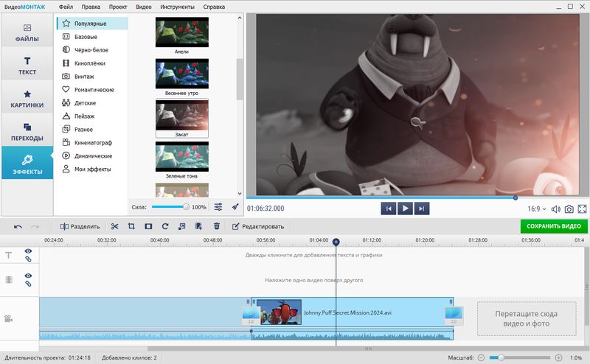Click the undo arrow icon
Viewport: 590px width, 364px height.
coord(18,226)
